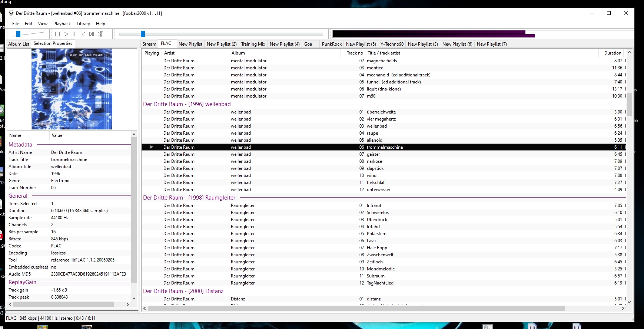Click the Playing column header
This screenshot has width=644, height=329.
click(x=152, y=53)
